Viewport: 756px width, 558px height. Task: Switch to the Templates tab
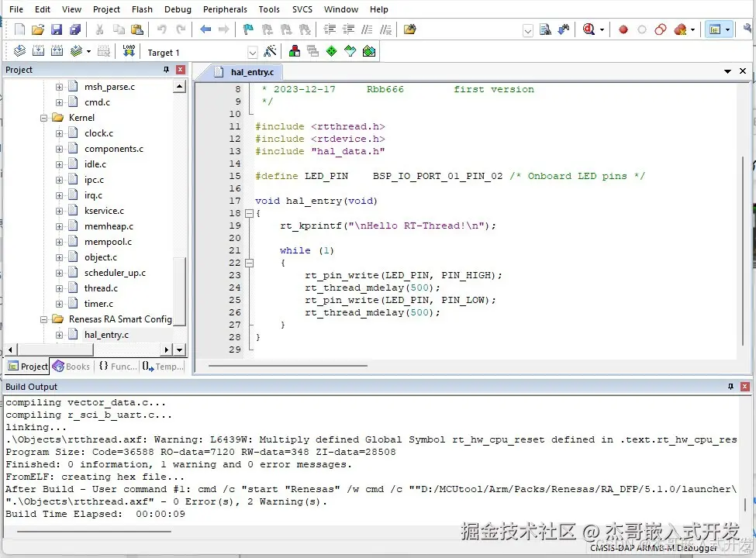(163, 367)
